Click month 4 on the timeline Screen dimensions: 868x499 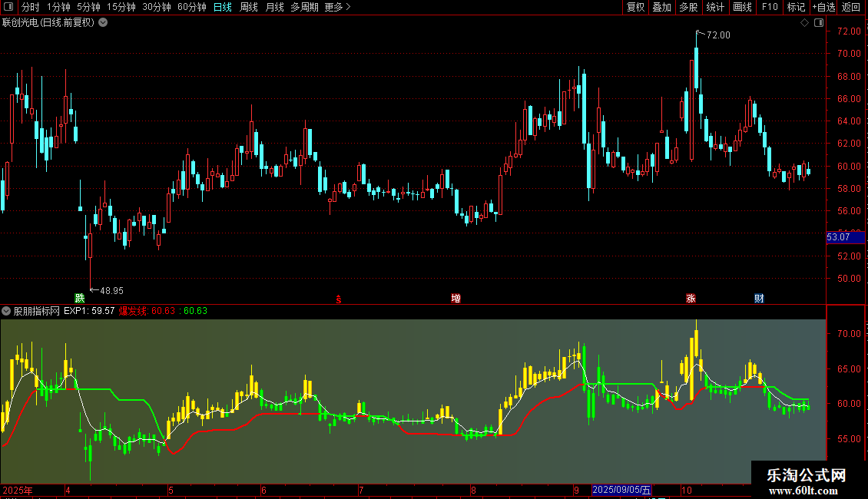[68, 490]
